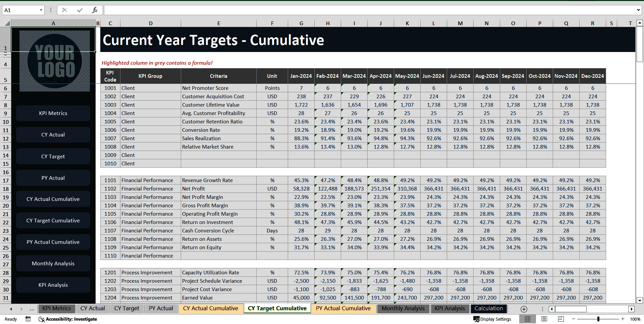
Task: Click the Jan-2024 column header cell
Action: pyautogui.click(x=301, y=76)
